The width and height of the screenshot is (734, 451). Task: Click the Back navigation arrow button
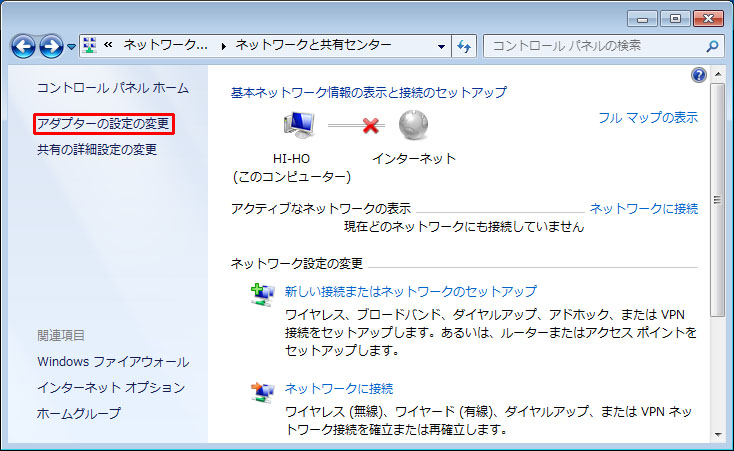(23, 46)
